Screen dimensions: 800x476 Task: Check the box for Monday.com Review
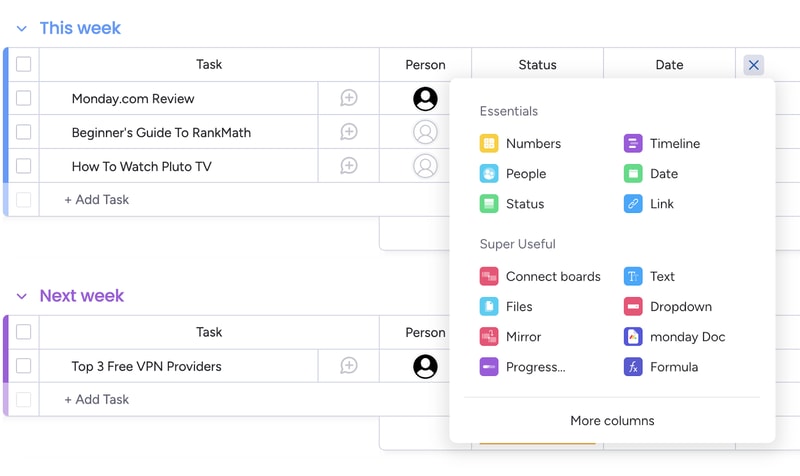23,98
